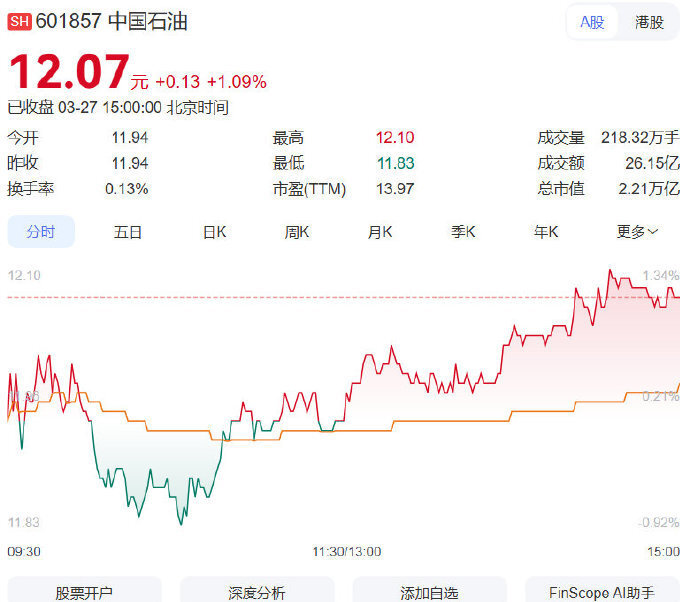Expand the 更多 dropdown menu
Viewport: 690px width, 602px height.
pyautogui.click(x=637, y=232)
